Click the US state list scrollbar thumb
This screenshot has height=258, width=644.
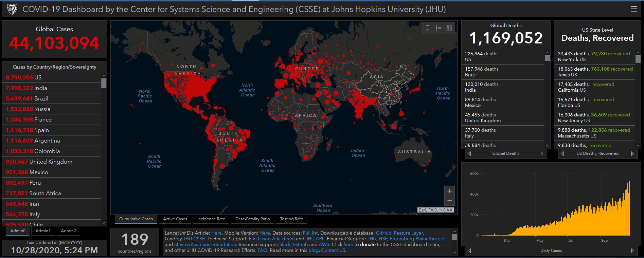point(638,59)
